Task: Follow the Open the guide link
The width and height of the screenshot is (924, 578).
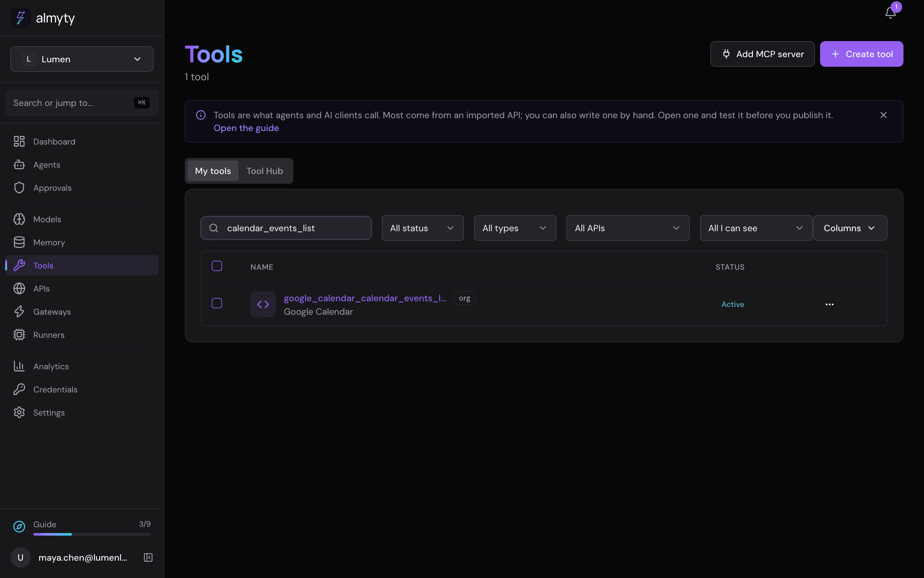Action: coord(246,128)
